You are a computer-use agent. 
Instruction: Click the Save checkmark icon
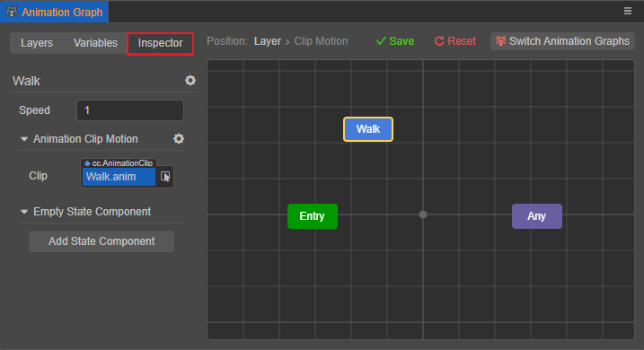coord(381,41)
